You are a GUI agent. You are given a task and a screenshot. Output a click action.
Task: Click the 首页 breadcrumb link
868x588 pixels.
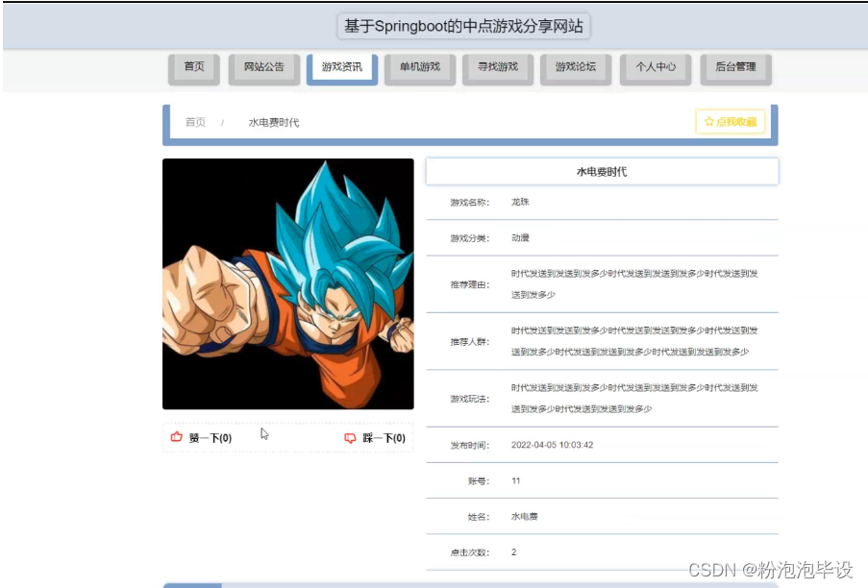coord(195,122)
